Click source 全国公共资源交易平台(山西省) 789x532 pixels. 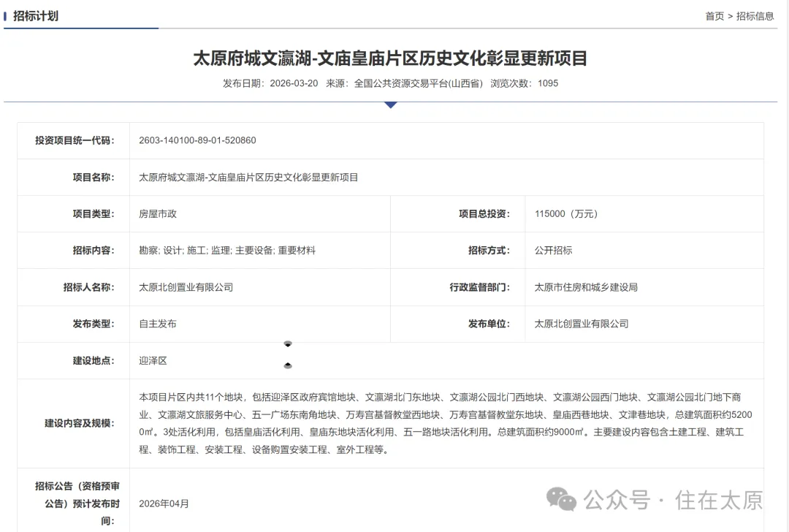[x=418, y=83]
